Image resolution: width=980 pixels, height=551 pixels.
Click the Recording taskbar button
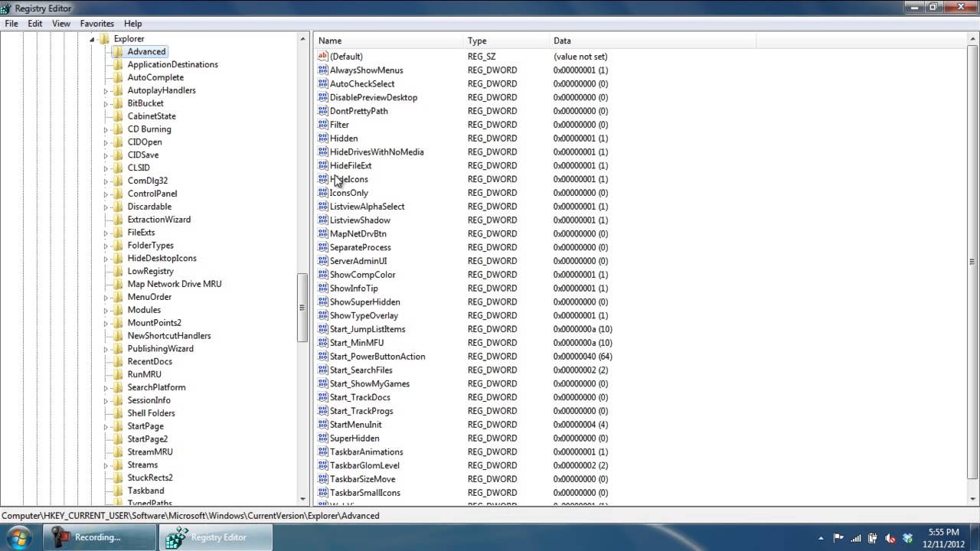click(x=98, y=537)
